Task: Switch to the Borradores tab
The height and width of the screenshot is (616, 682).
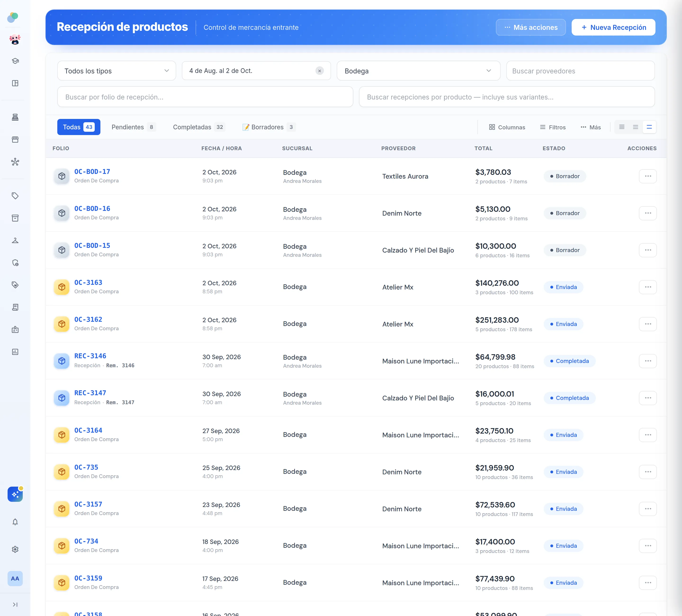Action: (269, 127)
